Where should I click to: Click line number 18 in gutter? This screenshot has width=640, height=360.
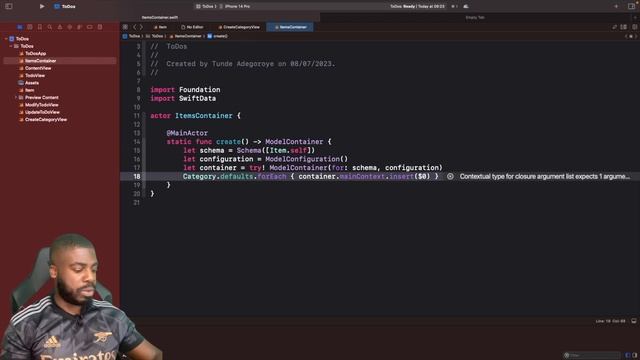point(136,176)
